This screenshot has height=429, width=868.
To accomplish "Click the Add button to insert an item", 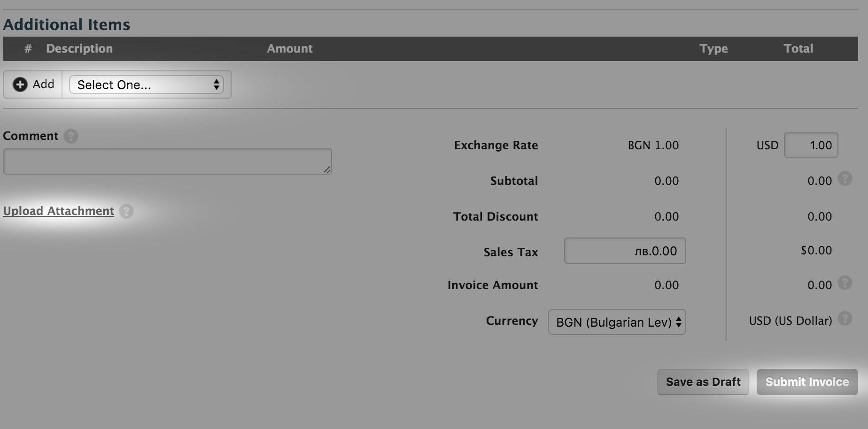I will point(32,84).
